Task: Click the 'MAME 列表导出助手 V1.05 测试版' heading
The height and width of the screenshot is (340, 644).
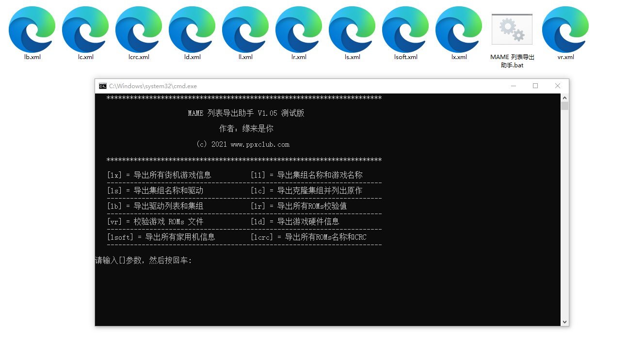Action: tap(246, 113)
